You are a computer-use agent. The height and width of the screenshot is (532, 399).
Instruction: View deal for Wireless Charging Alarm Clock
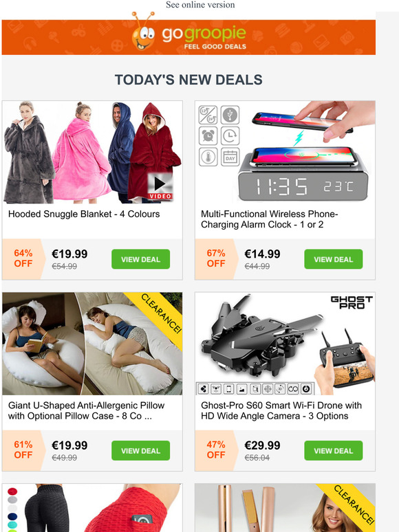tap(333, 259)
